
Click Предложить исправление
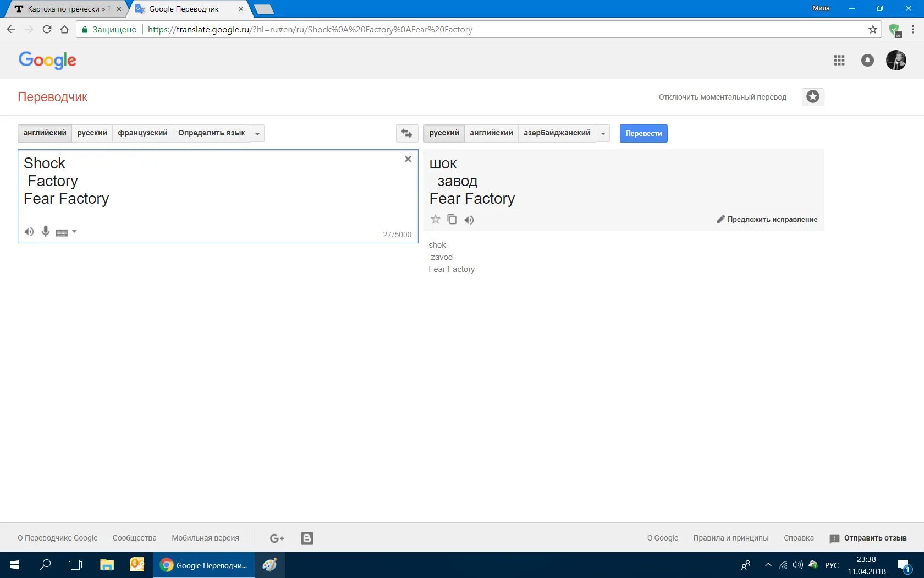tap(767, 219)
